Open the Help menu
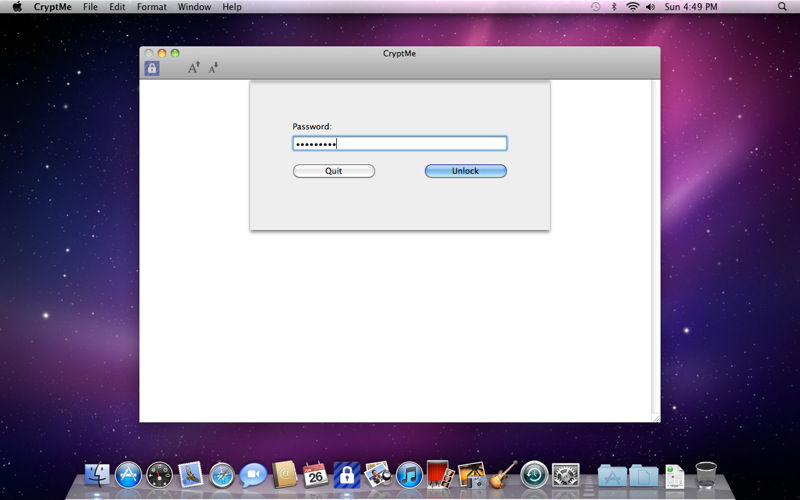Screen dimensions: 800x500 pos(232,7)
